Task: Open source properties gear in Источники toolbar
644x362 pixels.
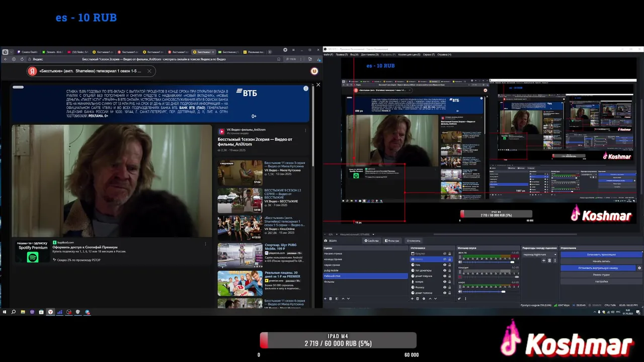Action: coord(424,299)
